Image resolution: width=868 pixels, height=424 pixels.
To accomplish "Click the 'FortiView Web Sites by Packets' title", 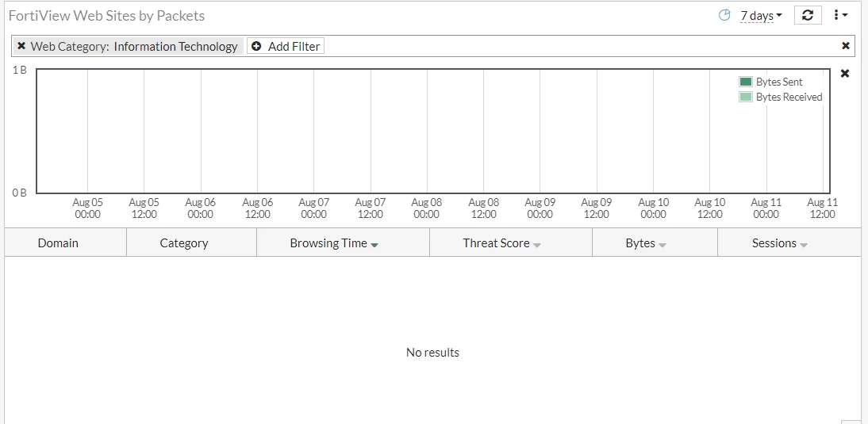I will point(107,16).
